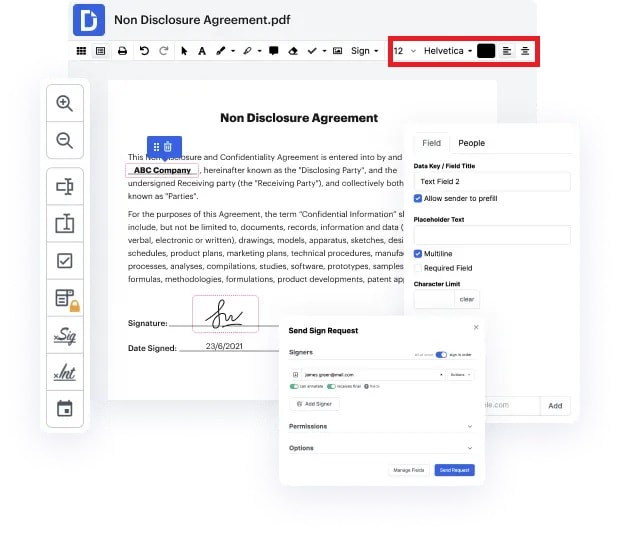Click the Send Request button
The height and width of the screenshot is (534, 620).
click(x=454, y=470)
